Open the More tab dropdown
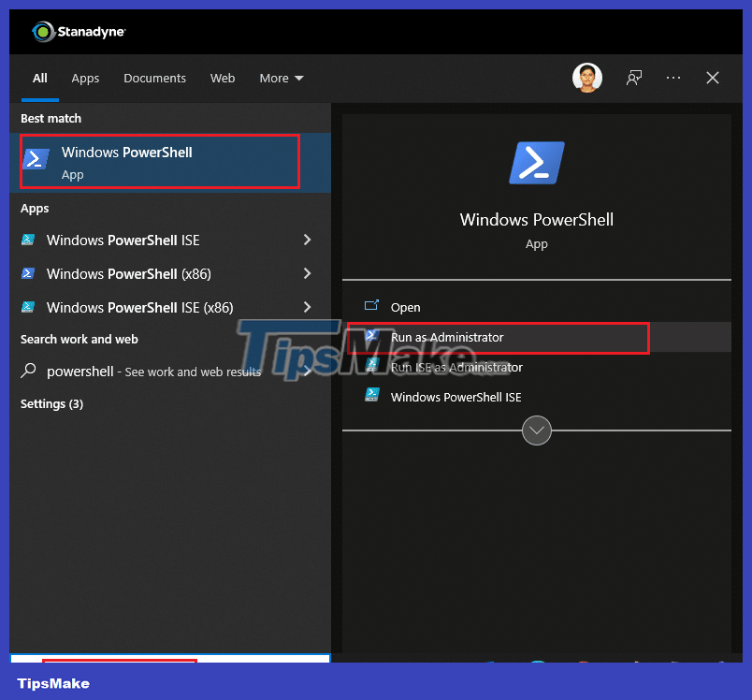The image size is (752, 700). (x=281, y=79)
